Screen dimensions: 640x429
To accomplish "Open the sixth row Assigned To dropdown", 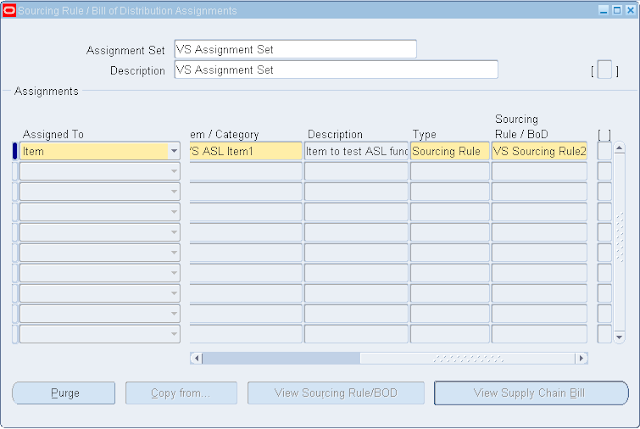I will (x=174, y=253).
